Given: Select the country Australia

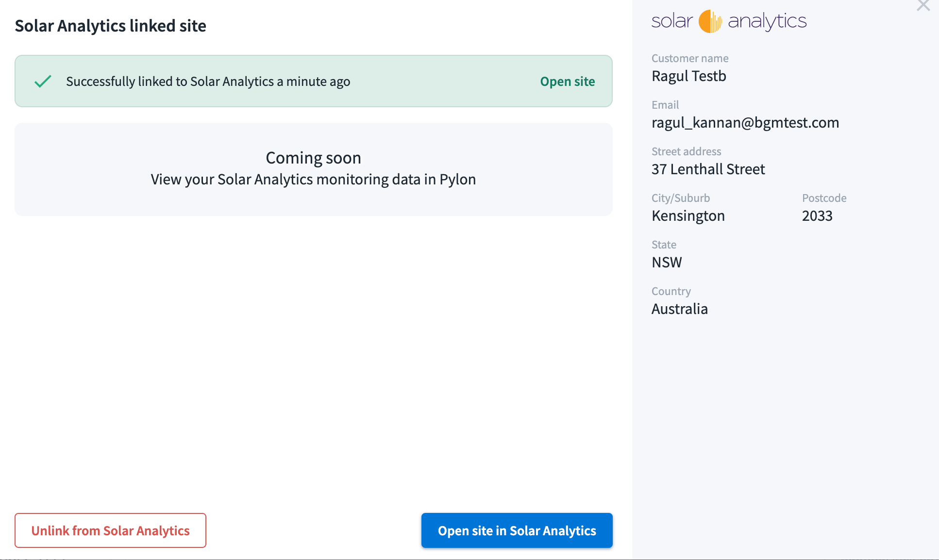Looking at the screenshot, I should click(x=679, y=309).
